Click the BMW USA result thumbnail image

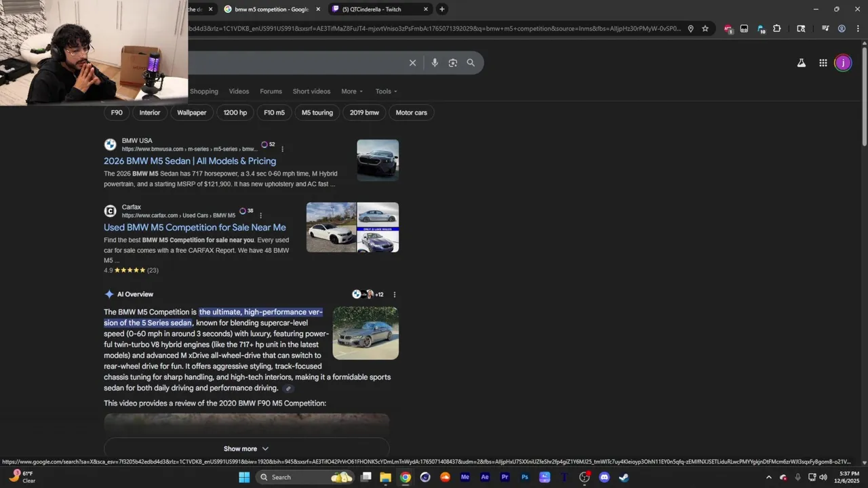coord(378,160)
